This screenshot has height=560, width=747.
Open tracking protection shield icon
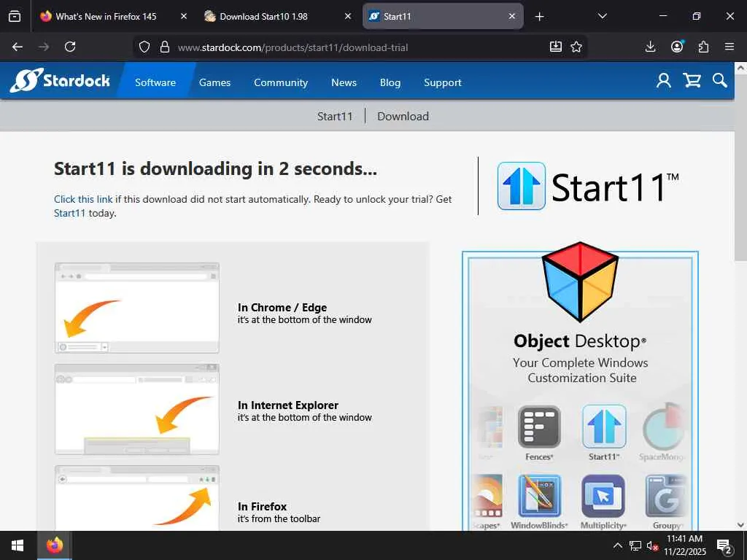(x=144, y=47)
